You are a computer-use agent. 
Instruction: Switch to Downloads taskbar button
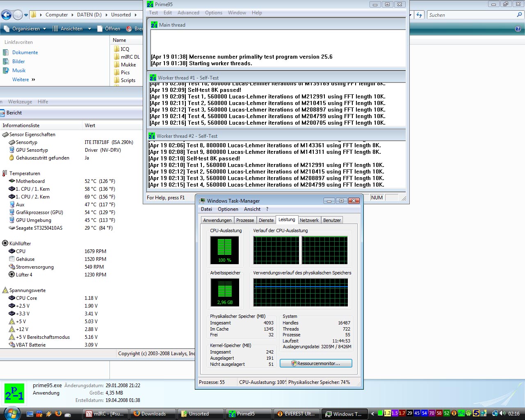point(153,413)
